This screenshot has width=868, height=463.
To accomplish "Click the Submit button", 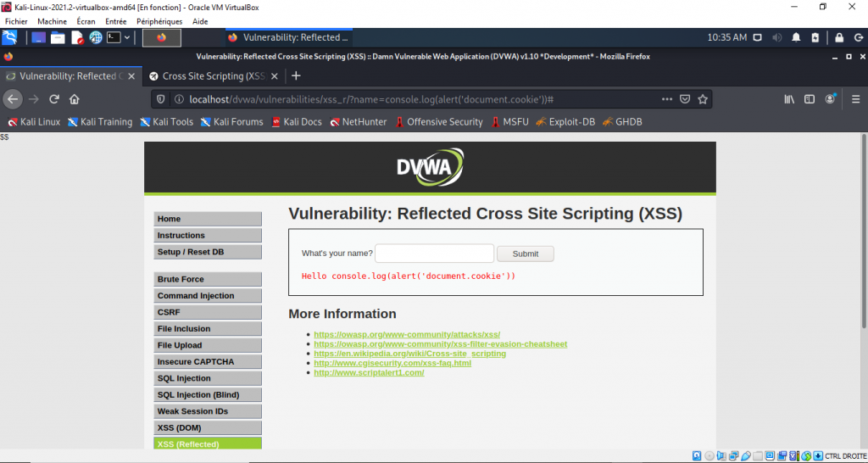I will (526, 254).
